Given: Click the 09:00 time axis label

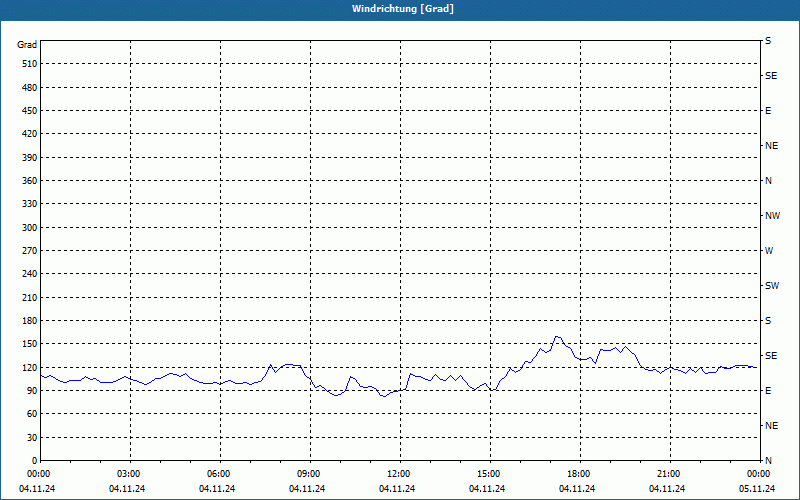Looking at the screenshot, I should [x=309, y=474].
